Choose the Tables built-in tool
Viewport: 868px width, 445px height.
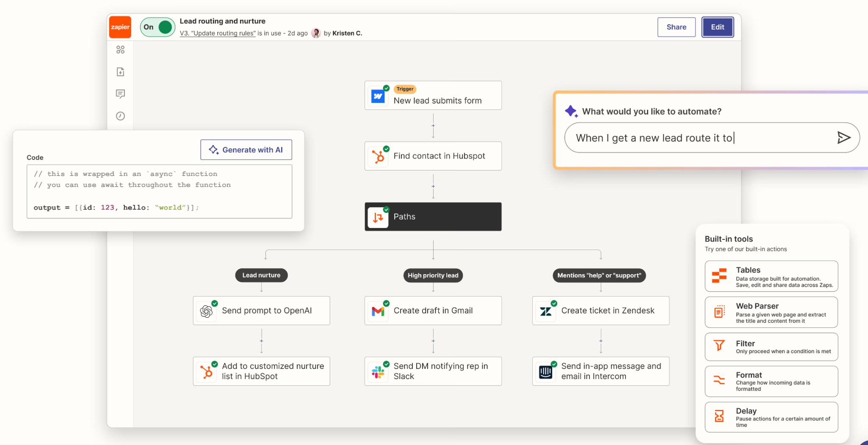[771, 276]
